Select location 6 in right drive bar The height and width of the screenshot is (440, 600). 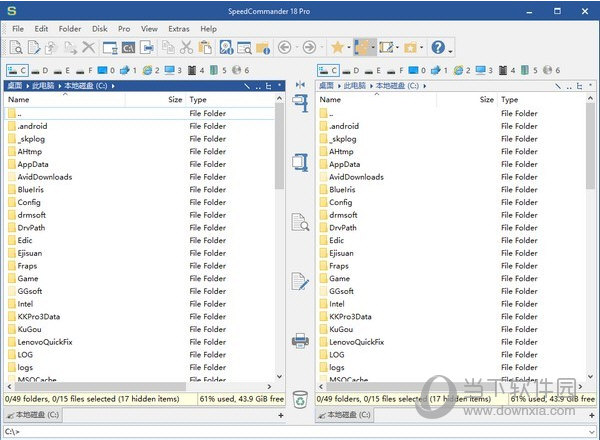(552, 70)
